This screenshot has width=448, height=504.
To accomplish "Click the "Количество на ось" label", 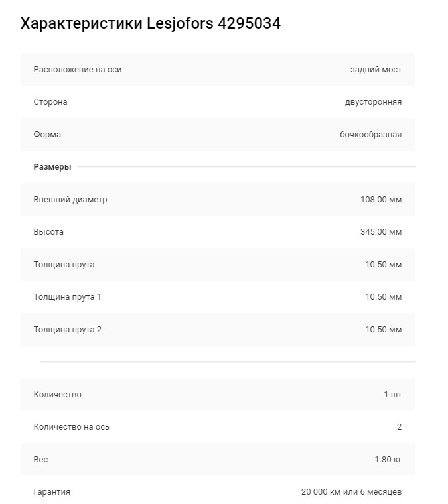I will [72, 427].
